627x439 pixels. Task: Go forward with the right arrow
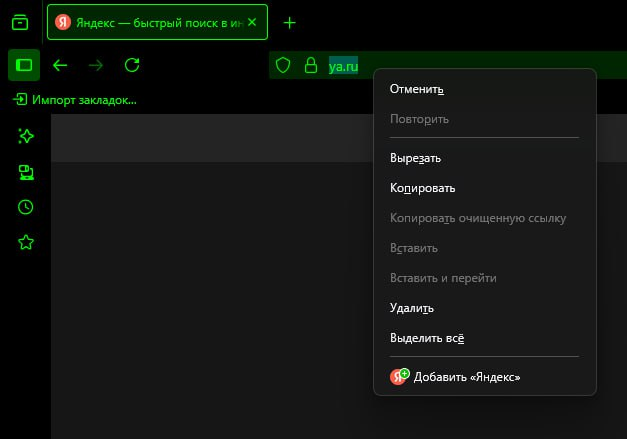click(x=96, y=65)
